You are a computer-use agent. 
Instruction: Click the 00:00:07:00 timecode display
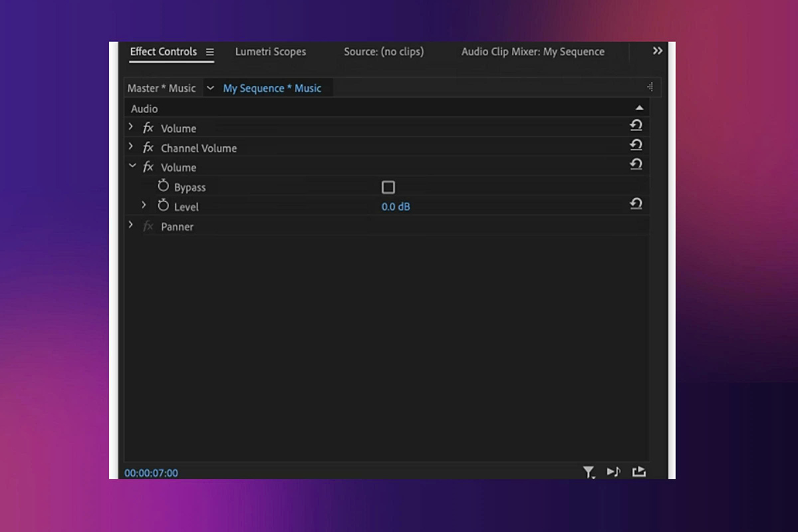[x=151, y=472]
